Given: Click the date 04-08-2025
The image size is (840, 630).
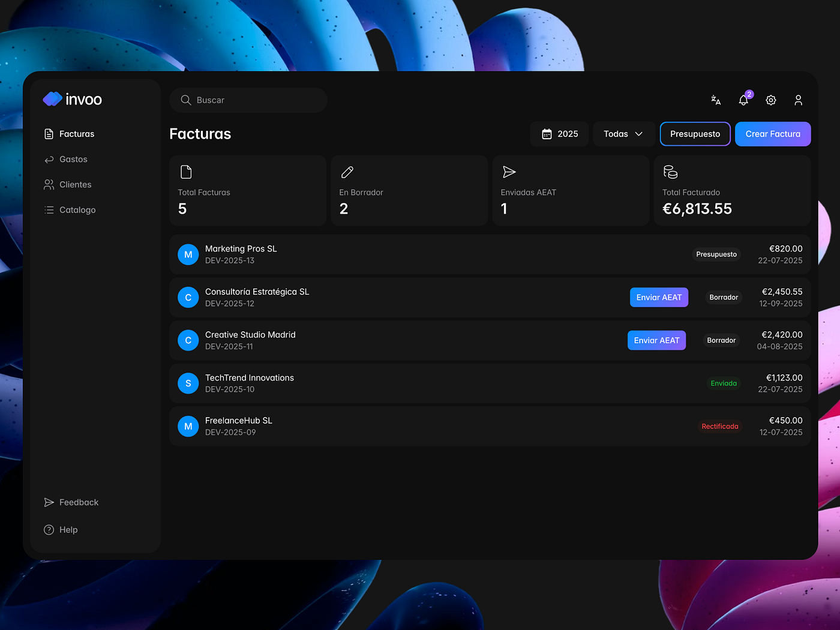Looking at the screenshot, I should point(780,346).
